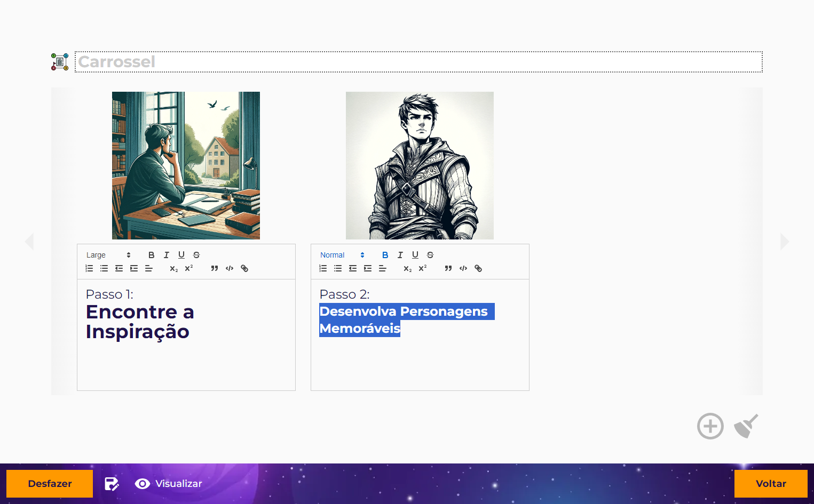Screen dimensions: 814x504
Task: Insert numbered list in Passo 2 editor
Action: click(323, 268)
